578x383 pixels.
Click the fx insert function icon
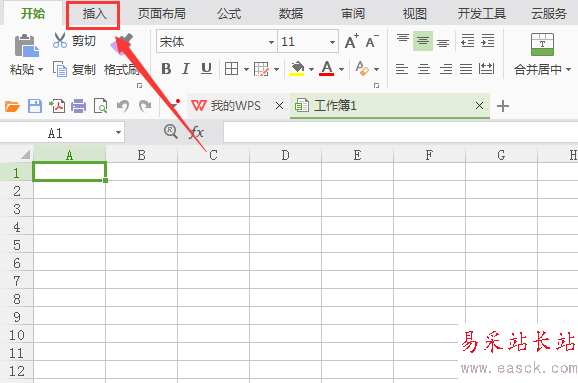[196, 132]
